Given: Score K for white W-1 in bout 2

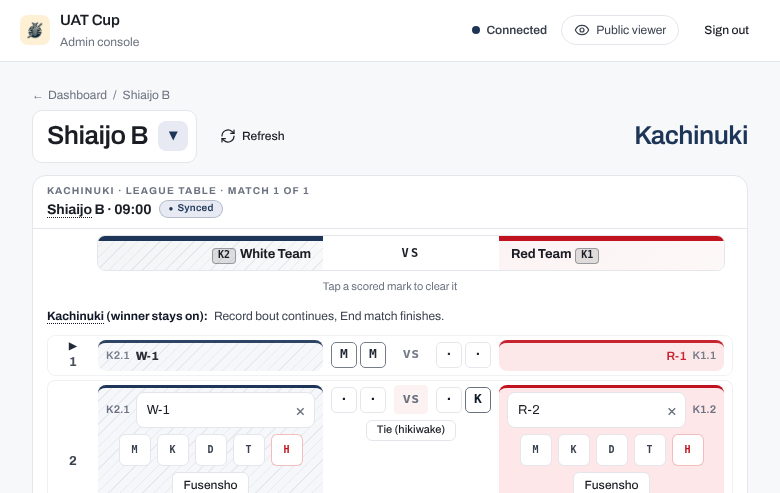Looking at the screenshot, I should point(173,450).
